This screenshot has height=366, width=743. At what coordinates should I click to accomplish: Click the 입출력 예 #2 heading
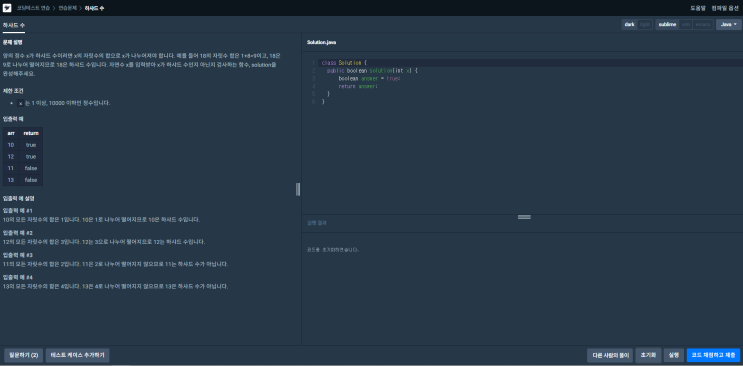18,233
